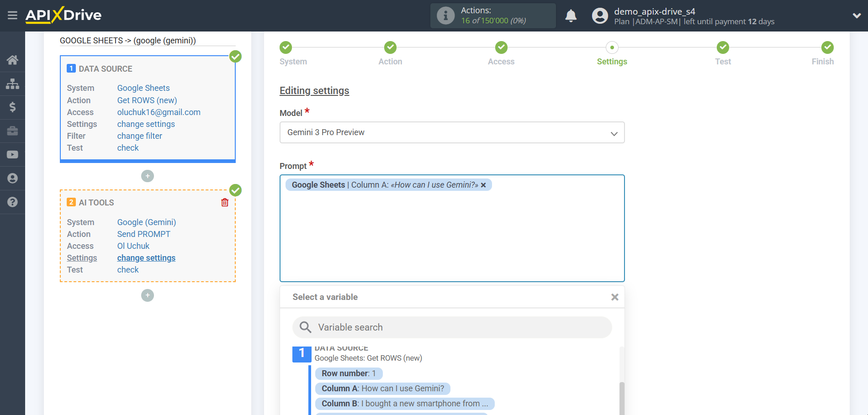Open change settings link in AI TOOLS block

[x=146, y=257]
